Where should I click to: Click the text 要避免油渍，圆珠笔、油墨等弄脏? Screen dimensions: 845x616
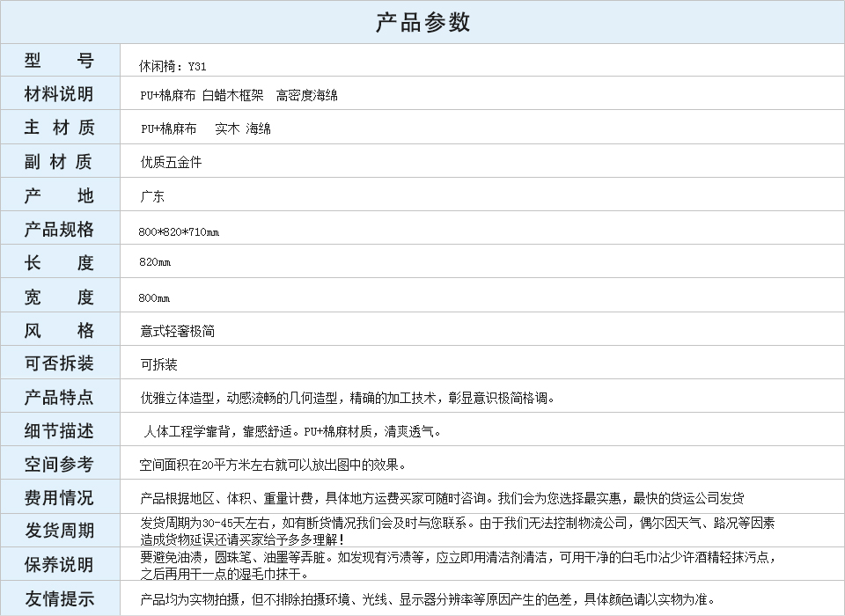[232, 557]
